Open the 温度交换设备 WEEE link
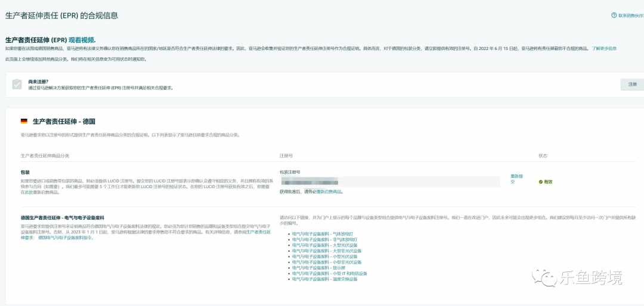The width and height of the screenshot is (644, 306). click(x=324, y=279)
